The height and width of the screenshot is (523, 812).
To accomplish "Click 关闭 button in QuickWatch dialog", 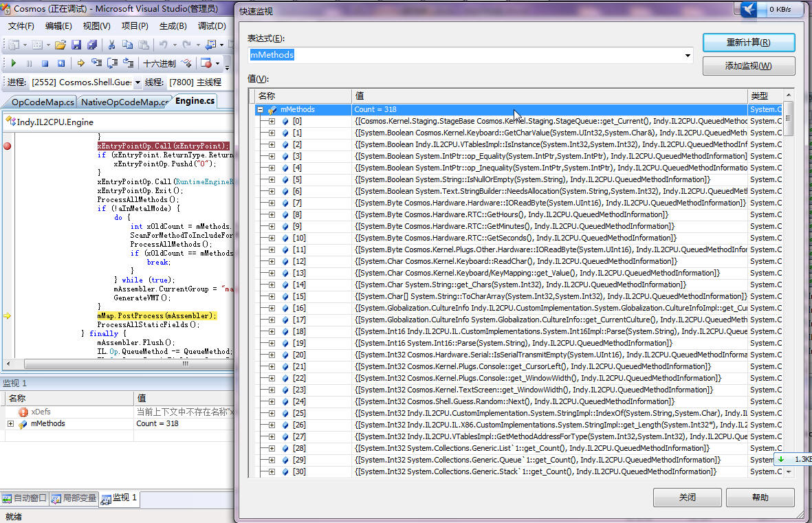I will point(687,497).
